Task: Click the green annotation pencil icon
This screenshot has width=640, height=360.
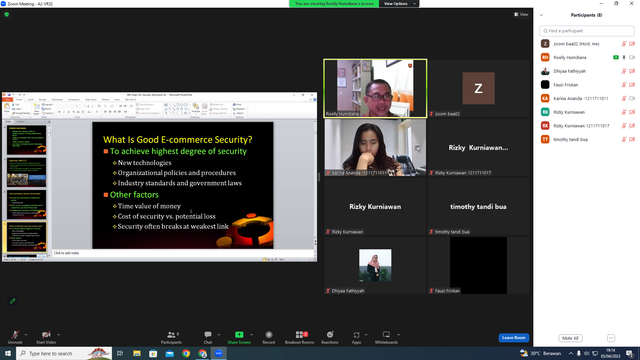Action: tap(13, 301)
